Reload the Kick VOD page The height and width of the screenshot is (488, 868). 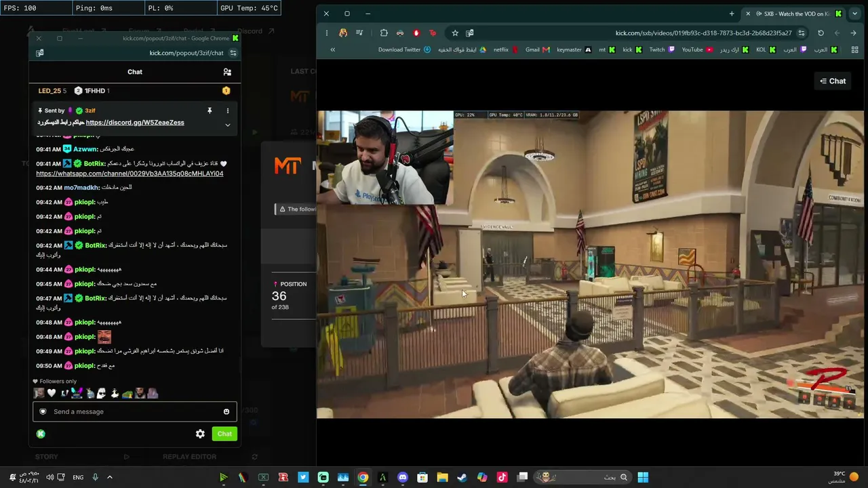(821, 33)
